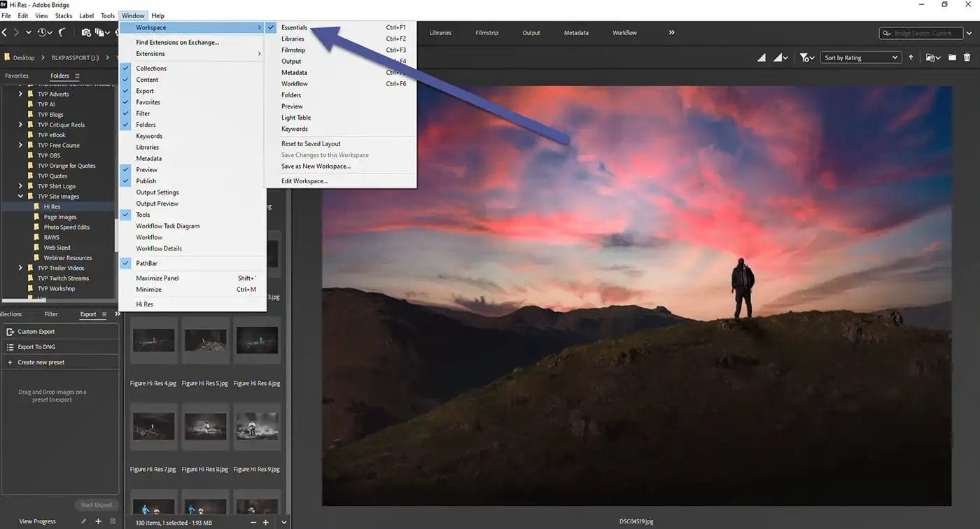Toggle the Collections panel visibility checkmark
The width and height of the screenshot is (980, 529).
(127, 68)
